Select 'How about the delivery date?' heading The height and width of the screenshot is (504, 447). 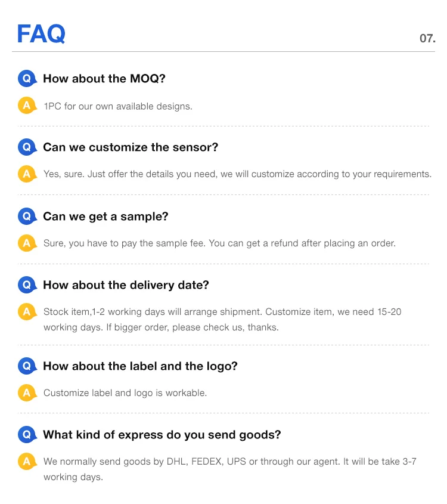[126, 285]
